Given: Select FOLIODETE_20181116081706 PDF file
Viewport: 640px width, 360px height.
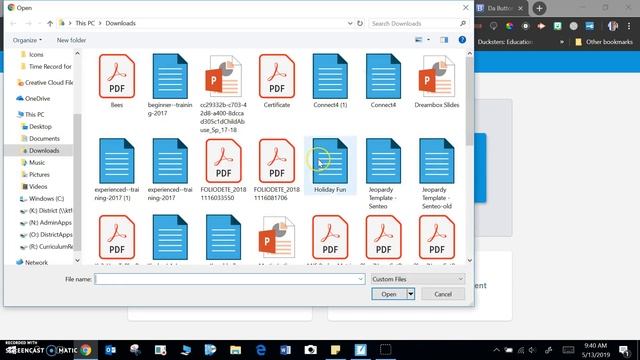Looking at the screenshot, I should click(277, 169).
